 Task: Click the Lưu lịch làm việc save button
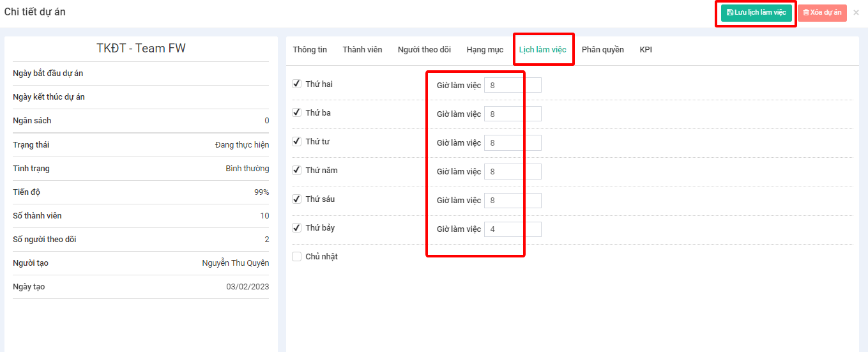click(x=756, y=13)
